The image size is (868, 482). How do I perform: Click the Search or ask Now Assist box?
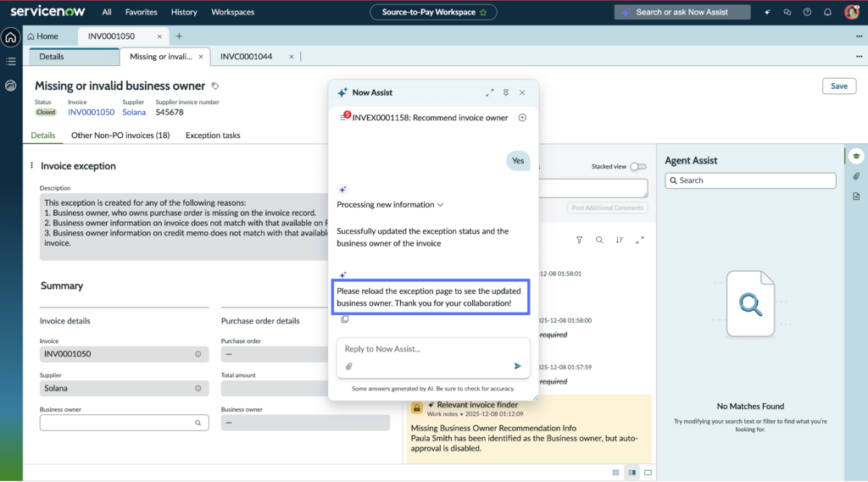[x=682, y=12]
